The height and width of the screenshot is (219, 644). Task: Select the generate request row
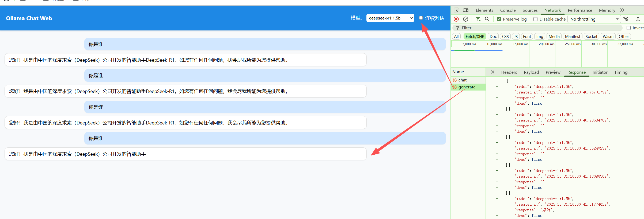tap(468, 87)
